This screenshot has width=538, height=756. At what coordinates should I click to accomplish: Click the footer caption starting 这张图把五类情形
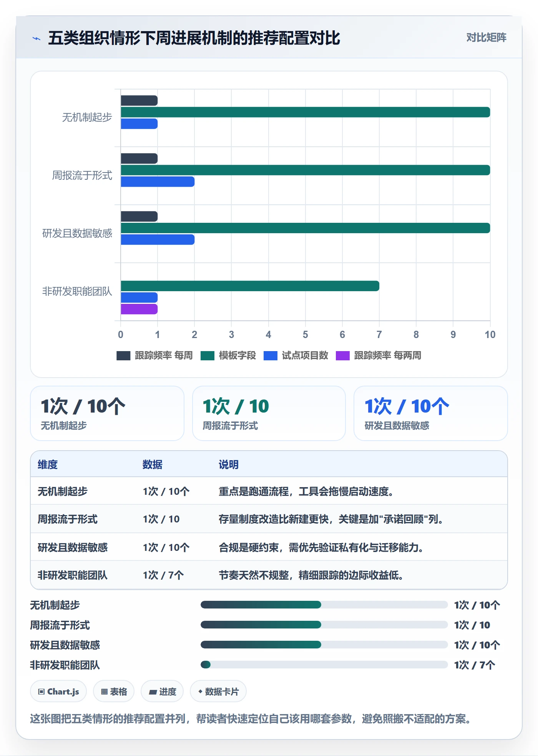[x=251, y=719]
